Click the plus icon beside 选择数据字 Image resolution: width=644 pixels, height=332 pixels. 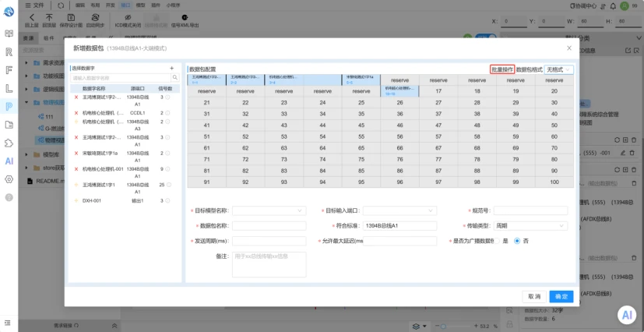tap(171, 69)
